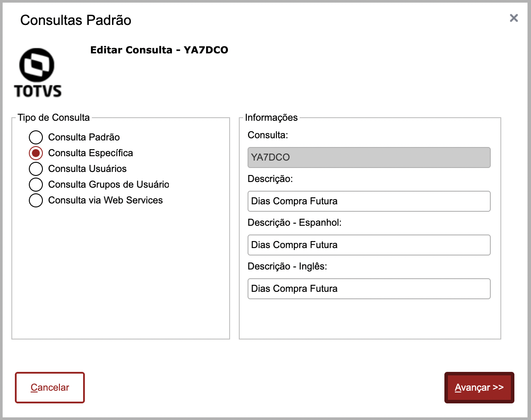The height and width of the screenshot is (420, 531).
Task: Click the TOTVS logo
Action: click(x=38, y=72)
